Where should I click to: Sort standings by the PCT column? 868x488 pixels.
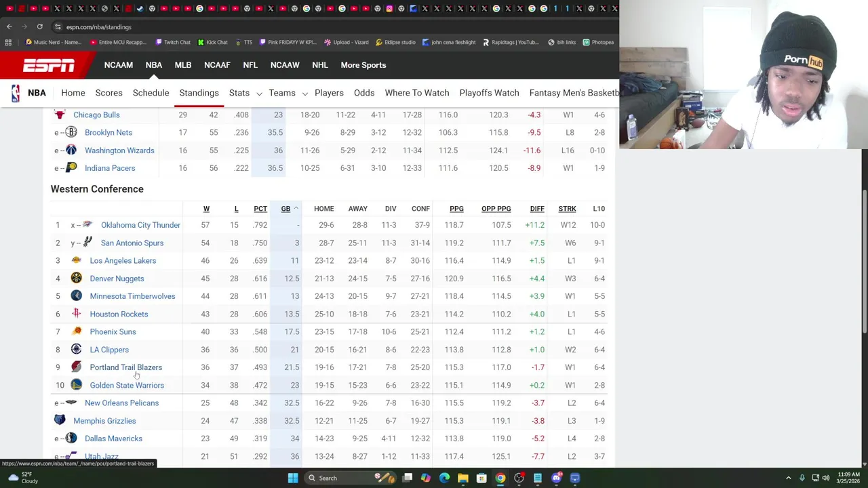[x=260, y=209]
